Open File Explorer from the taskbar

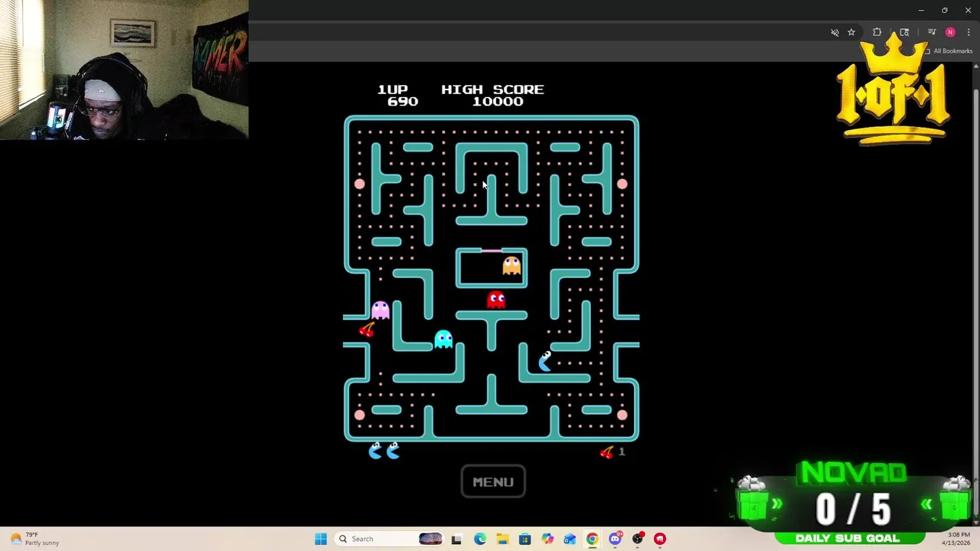[502, 539]
